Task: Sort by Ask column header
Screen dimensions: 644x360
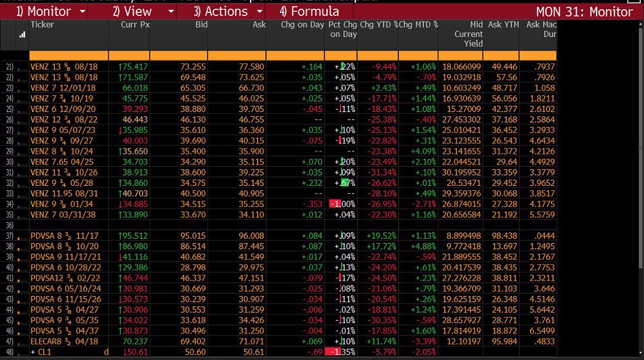Action: pyautogui.click(x=259, y=25)
